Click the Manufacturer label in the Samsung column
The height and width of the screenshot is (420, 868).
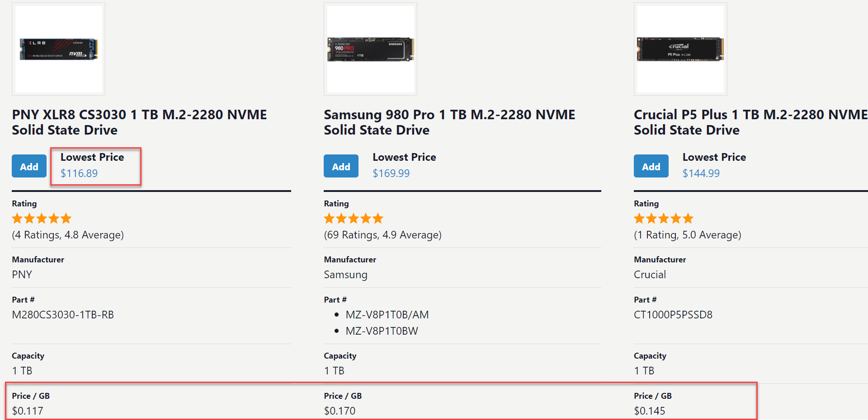click(350, 260)
